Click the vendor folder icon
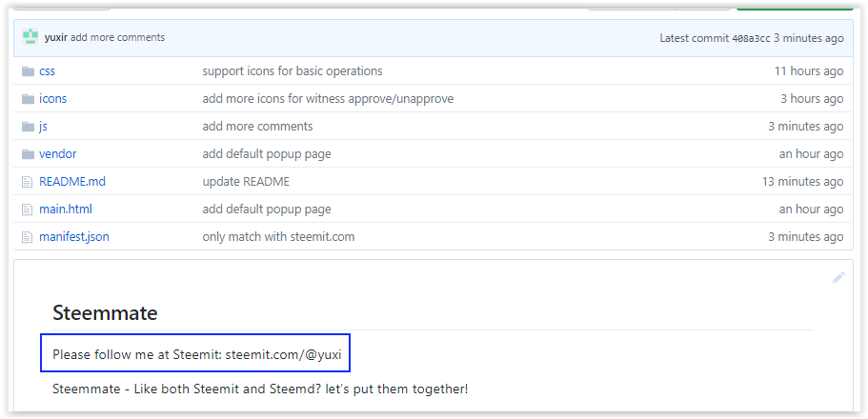Viewport: 868px width, 419px height. click(28, 154)
